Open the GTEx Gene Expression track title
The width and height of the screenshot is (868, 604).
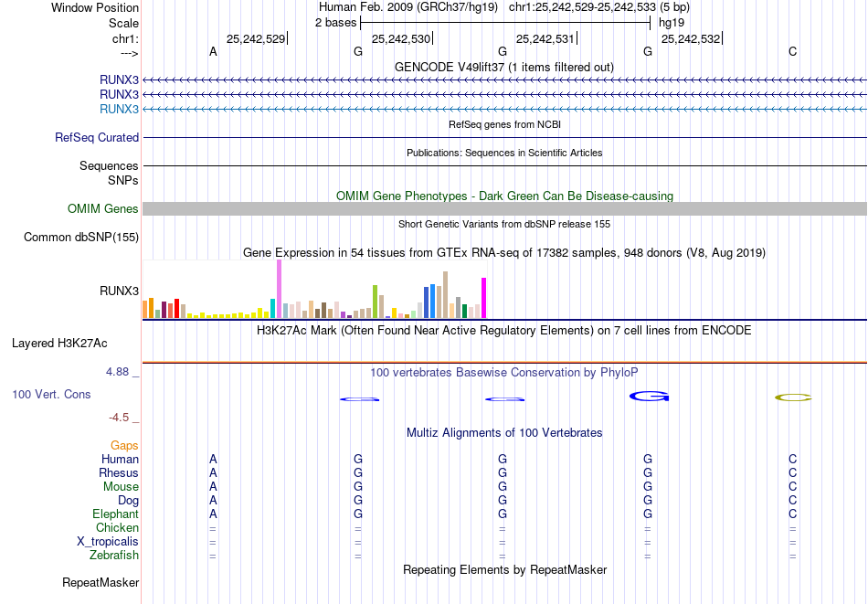click(x=504, y=253)
